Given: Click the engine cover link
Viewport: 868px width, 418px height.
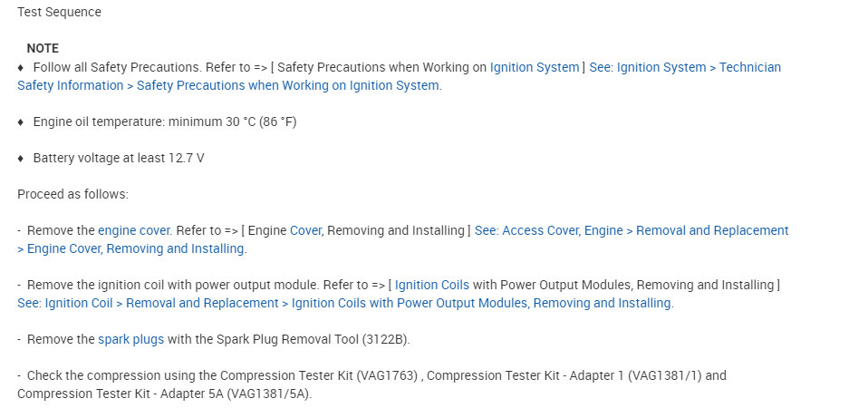Looking at the screenshot, I should pyautogui.click(x=130, y=230).
